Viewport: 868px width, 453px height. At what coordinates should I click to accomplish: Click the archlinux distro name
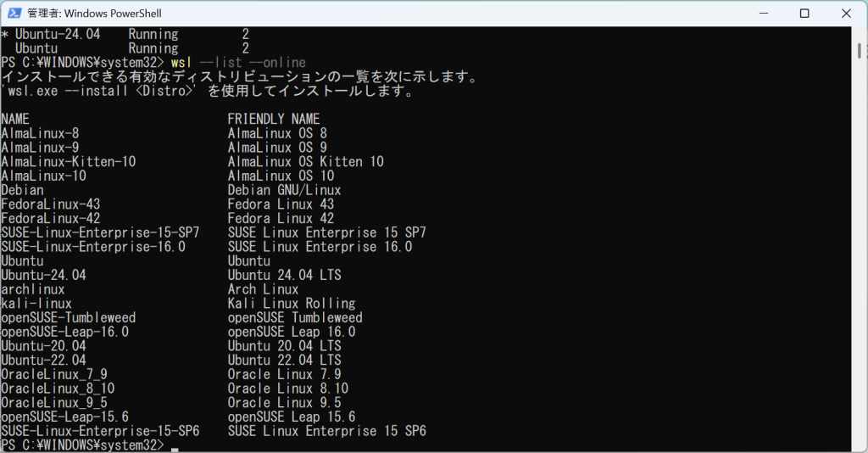pos(33,289)
